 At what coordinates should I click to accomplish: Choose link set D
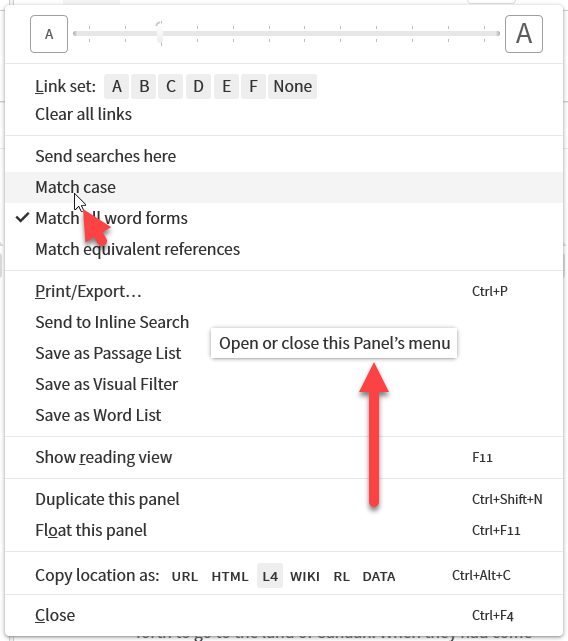tap(198, 86)
